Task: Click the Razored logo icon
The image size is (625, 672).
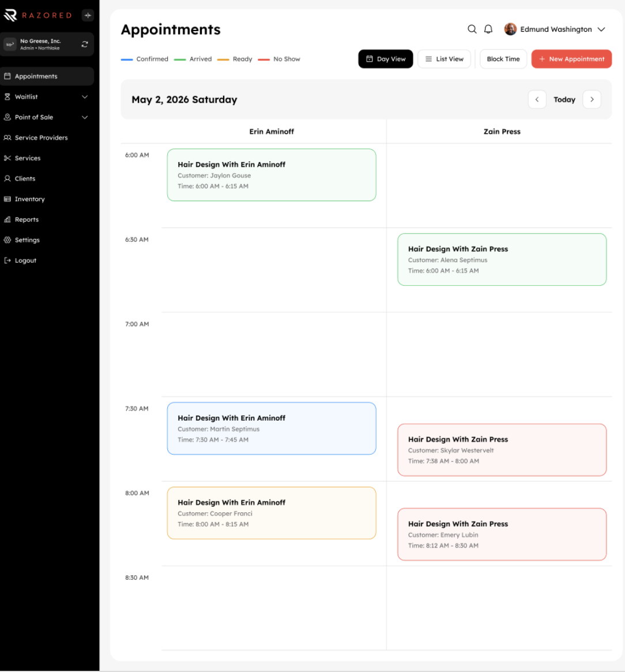Action: 10,16
